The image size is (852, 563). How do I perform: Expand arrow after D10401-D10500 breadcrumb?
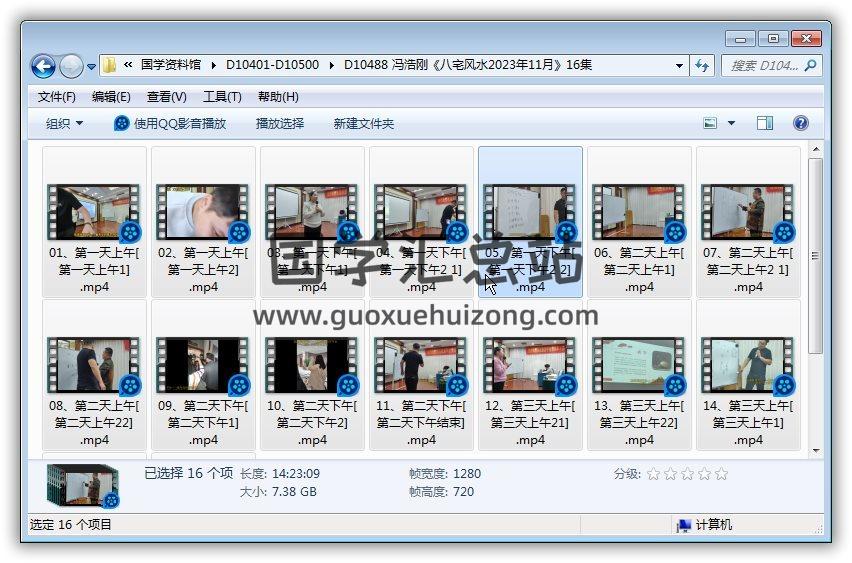[x=331, y=66]
